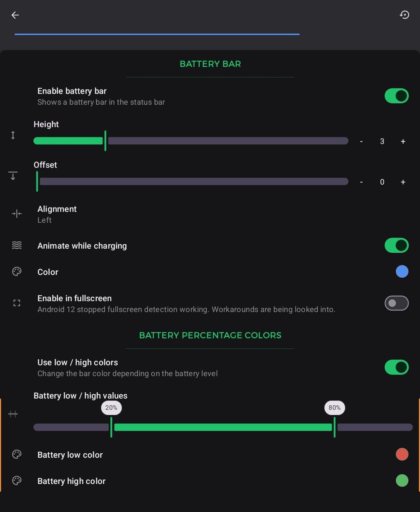Click the fullscreen brackets icon
The height and width of the screenshot is (512, 420).
(x=17, y=303)
